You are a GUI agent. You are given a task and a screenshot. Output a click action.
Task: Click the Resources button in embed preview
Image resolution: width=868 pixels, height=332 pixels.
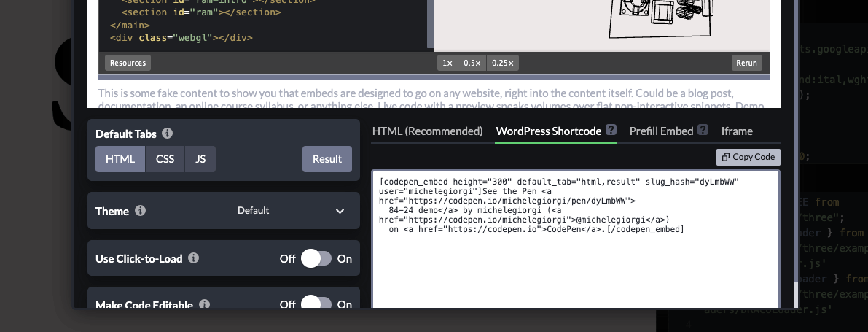click(128, 63)
